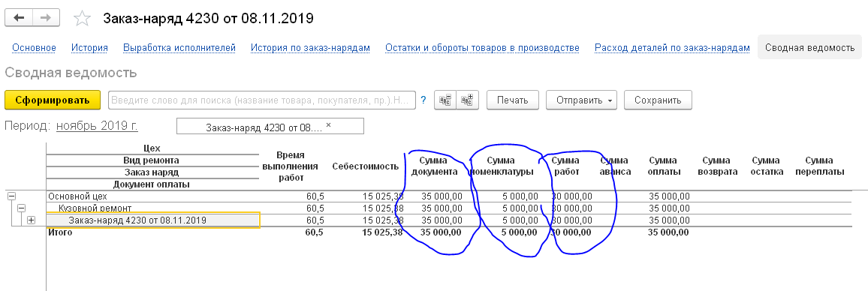The height and width of the screenshot is (291, 868).
Task: Focus the search input field
Action: [262, 100]
